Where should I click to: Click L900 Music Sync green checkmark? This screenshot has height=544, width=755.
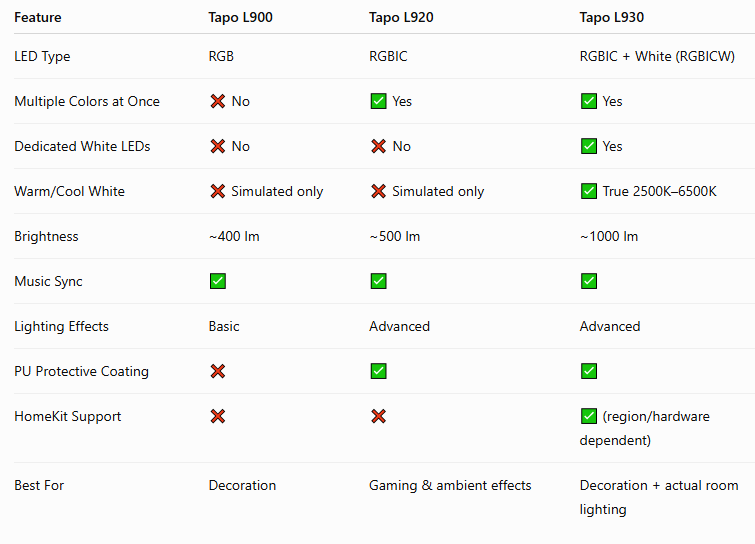coord(218,281)
